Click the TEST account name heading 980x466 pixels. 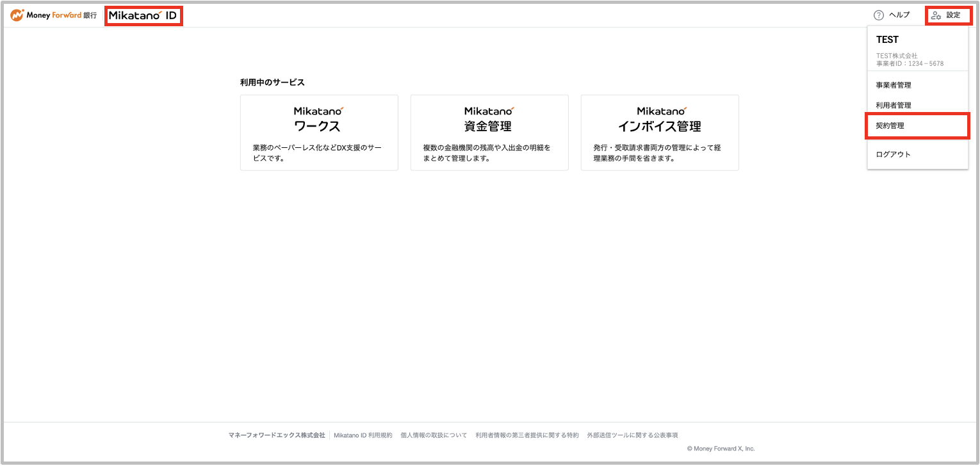(x=887, y=39)
